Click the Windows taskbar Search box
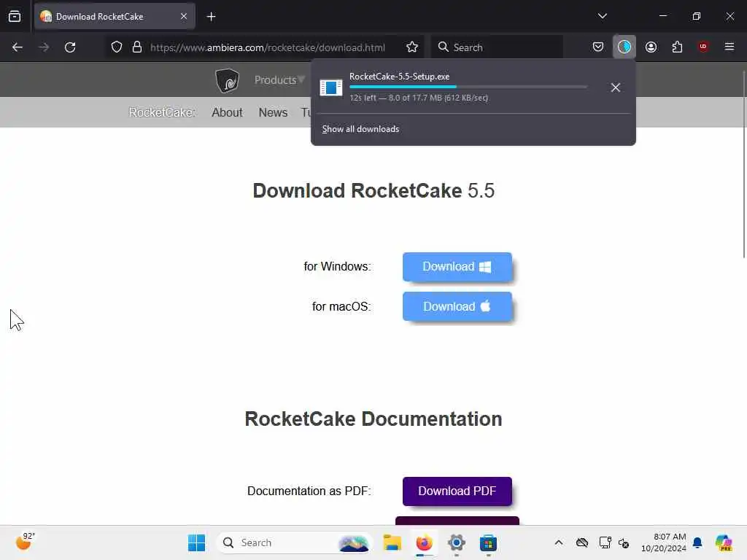 tap(295, 542)
